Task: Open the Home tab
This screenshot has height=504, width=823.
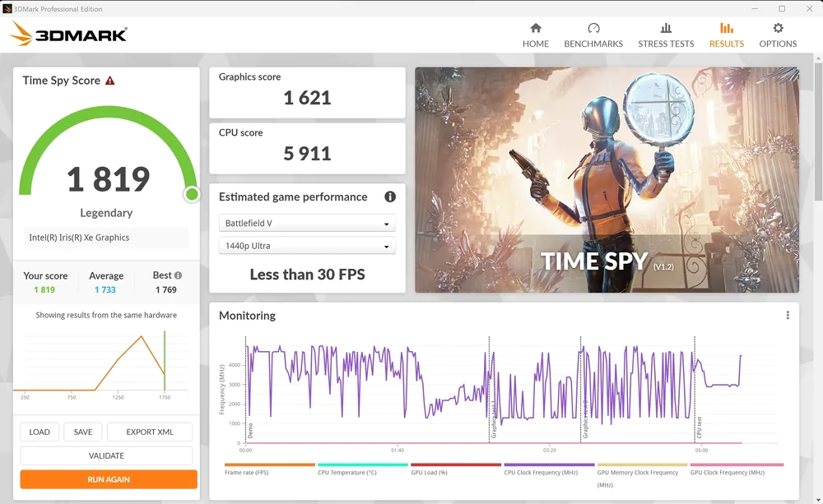Action: 536,35
